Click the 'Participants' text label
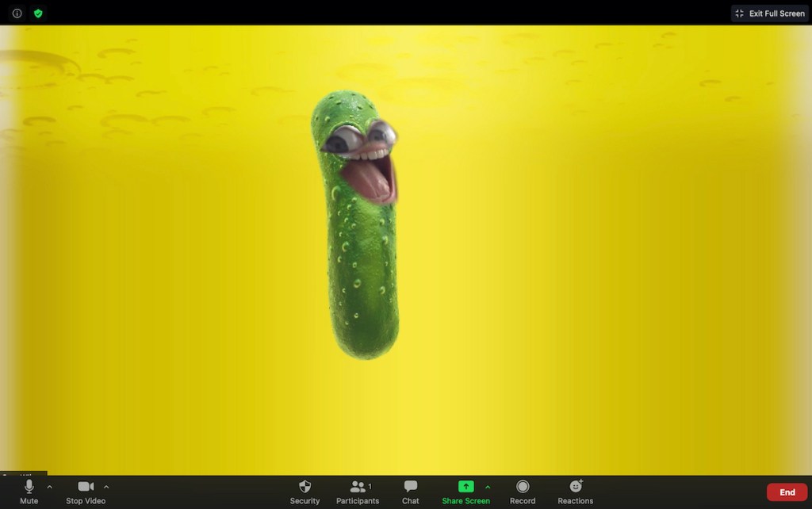Viewport: 812px width, 509px height. point(358,501)
